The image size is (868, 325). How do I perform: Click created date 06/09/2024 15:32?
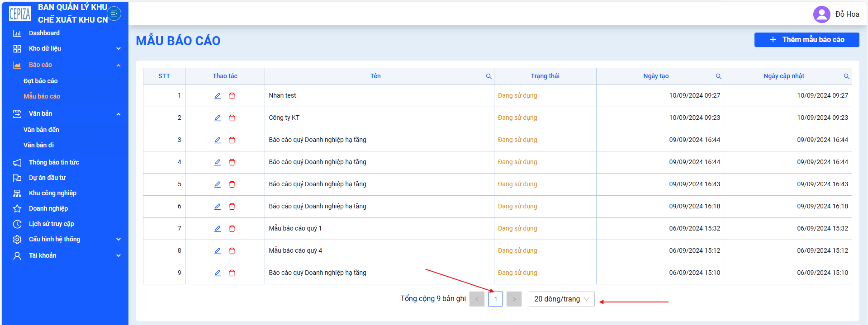(694, 229)
